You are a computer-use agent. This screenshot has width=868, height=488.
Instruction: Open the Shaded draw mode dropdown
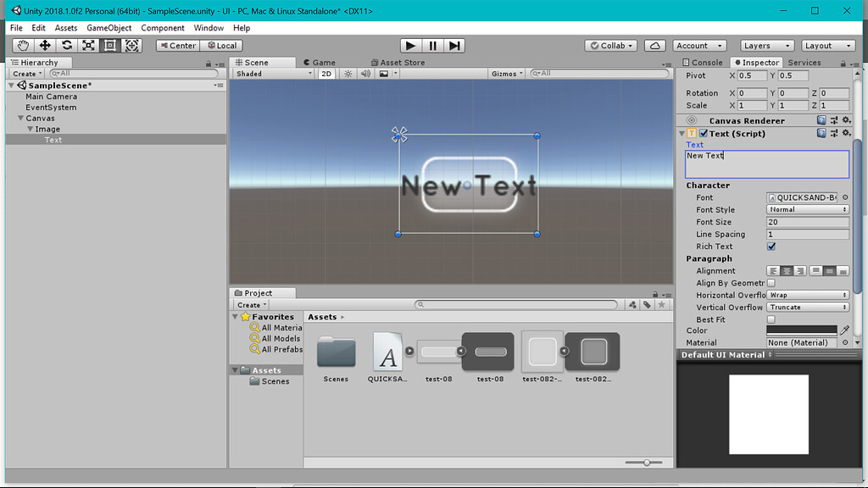click(271, 74)
